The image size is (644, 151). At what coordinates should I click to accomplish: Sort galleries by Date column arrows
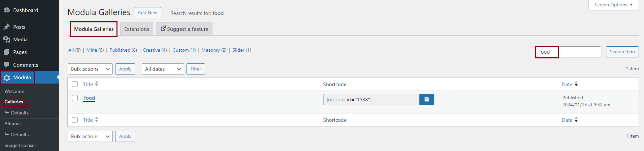tap(576, 84)
